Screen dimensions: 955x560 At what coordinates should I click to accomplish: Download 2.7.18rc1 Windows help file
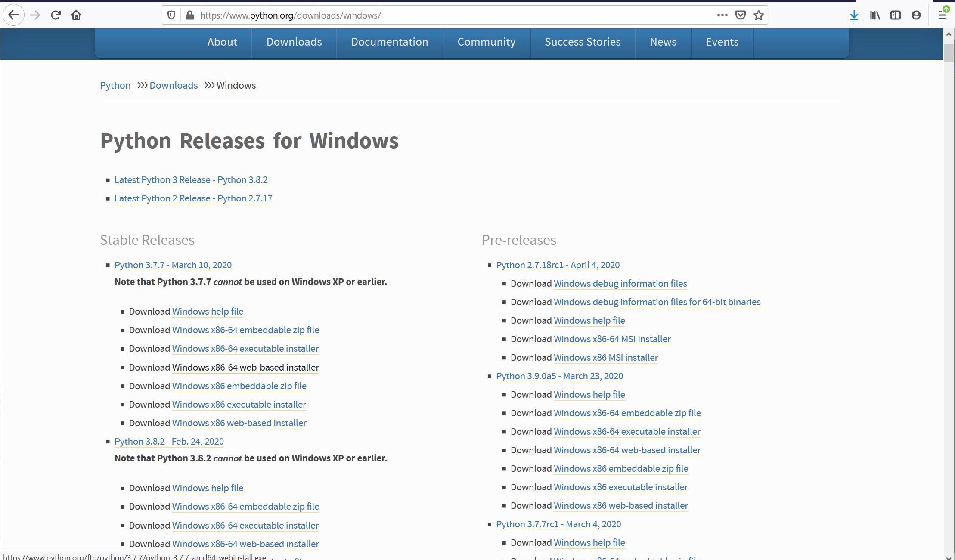[x=589, y=321]
